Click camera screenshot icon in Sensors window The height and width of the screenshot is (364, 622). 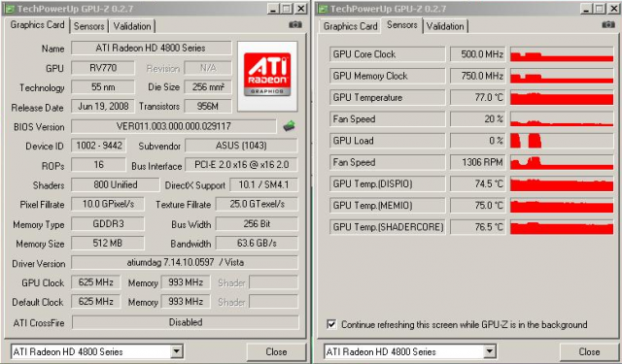[608, 25]
